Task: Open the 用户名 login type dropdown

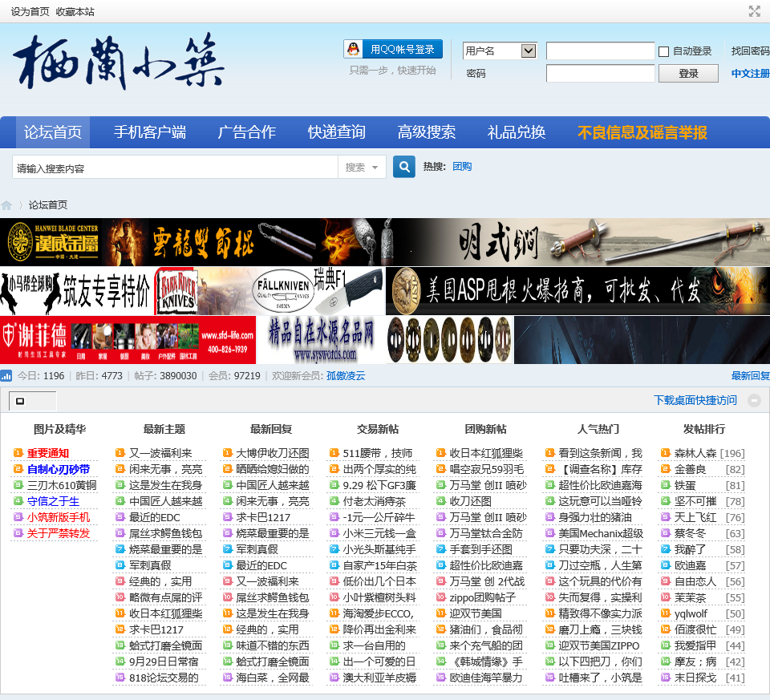Action: point(500,51)
